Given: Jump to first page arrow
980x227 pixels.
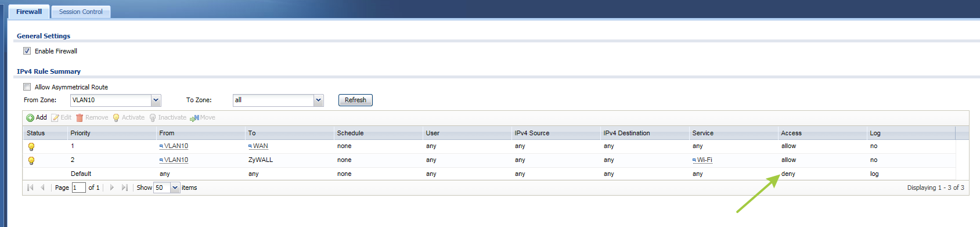Looking at the screenshot, I should coord(30,188).
